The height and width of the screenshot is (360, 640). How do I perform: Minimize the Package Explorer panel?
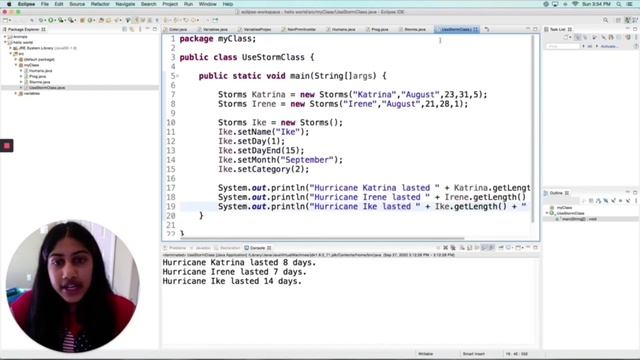(148, 29)
